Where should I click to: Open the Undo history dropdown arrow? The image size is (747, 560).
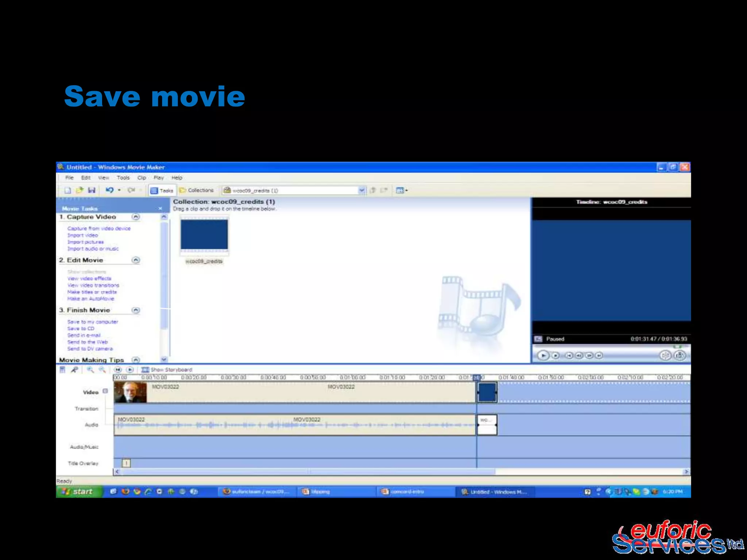tap(119, 190)
